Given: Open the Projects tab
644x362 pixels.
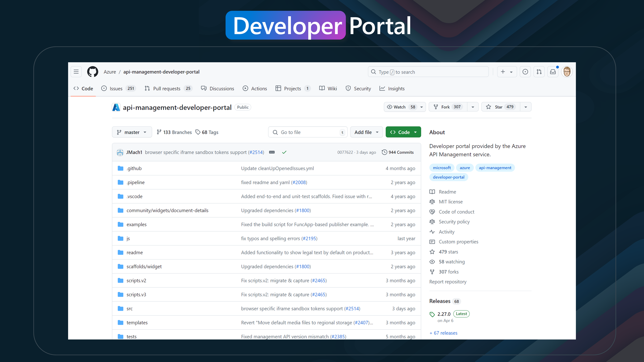Looking at the screenshot, I should [293, 88].
